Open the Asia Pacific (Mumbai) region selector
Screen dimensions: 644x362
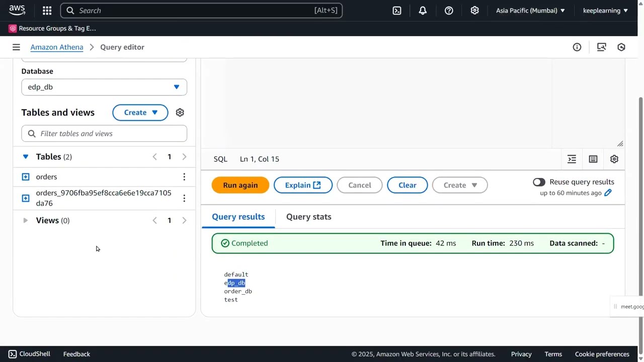530,11
